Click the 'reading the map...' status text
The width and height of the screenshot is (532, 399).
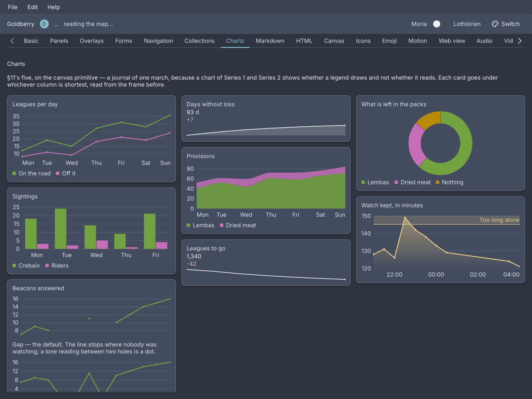[88, 24]
